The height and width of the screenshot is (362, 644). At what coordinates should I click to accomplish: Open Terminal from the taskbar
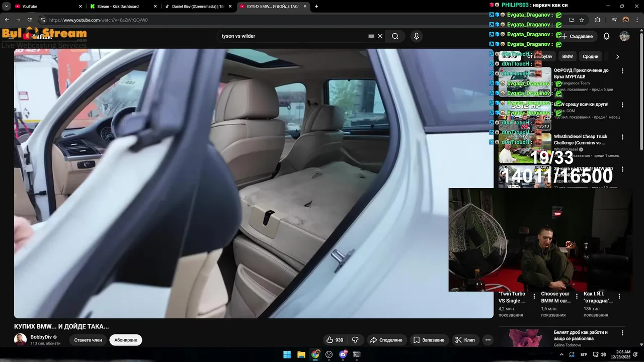coord(357,354)
